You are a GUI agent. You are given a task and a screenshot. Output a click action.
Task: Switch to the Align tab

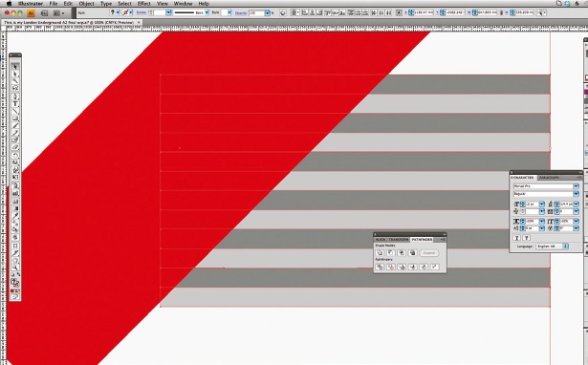(381, 240)
